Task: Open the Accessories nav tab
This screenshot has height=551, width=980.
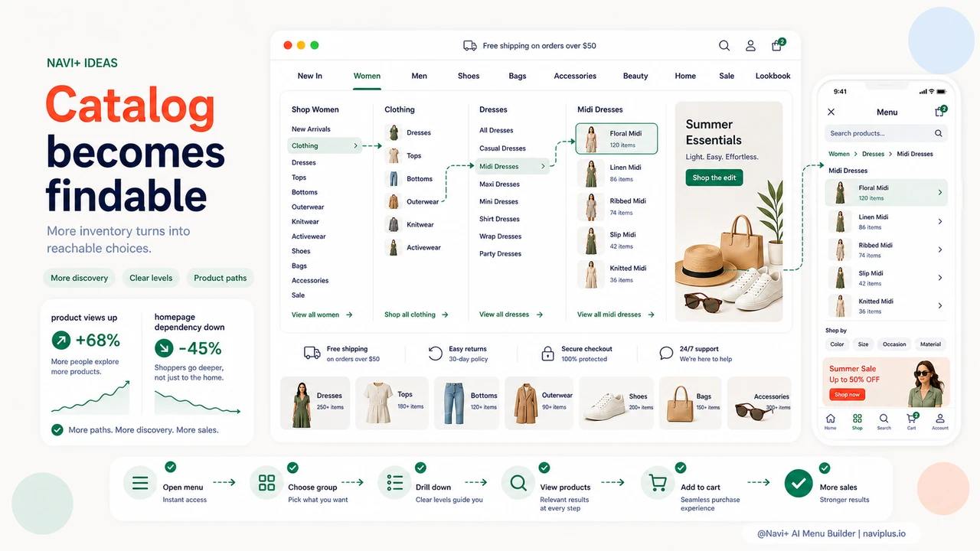Action: coord(575,76)
